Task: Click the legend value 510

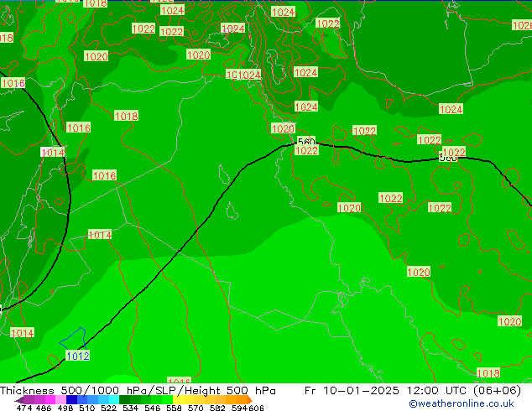Action: 87,408
